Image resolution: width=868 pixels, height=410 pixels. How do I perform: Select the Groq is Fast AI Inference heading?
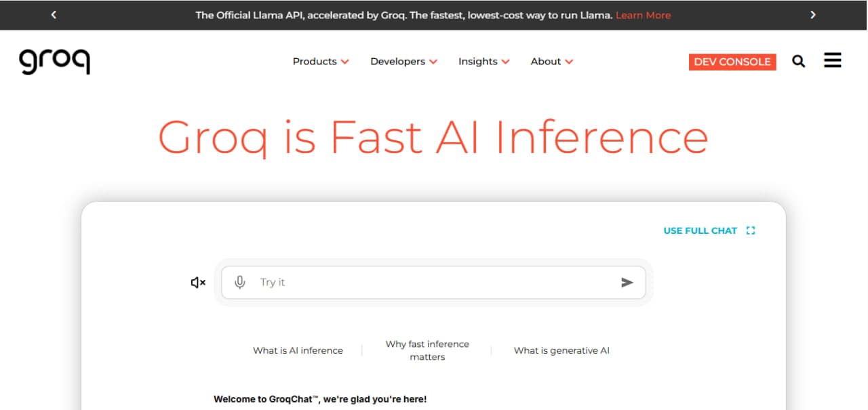pyautogui.click(x=433, y=137)
